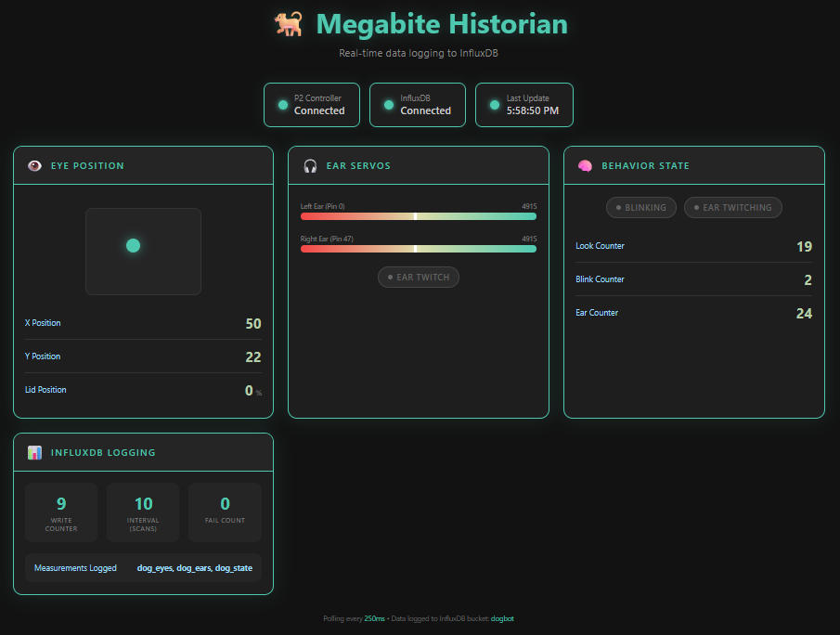Select the Write Counter tile
The width and height of the screenshot is (840, 635).
61,512
